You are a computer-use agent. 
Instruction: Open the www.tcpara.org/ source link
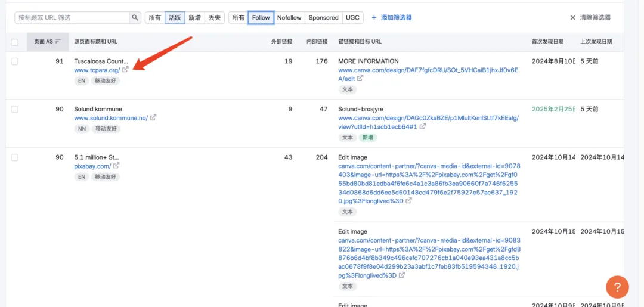click(97, 70)
